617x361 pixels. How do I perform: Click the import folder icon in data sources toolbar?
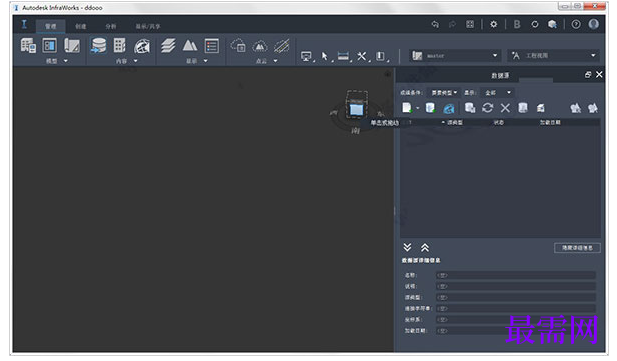(541, 108)
